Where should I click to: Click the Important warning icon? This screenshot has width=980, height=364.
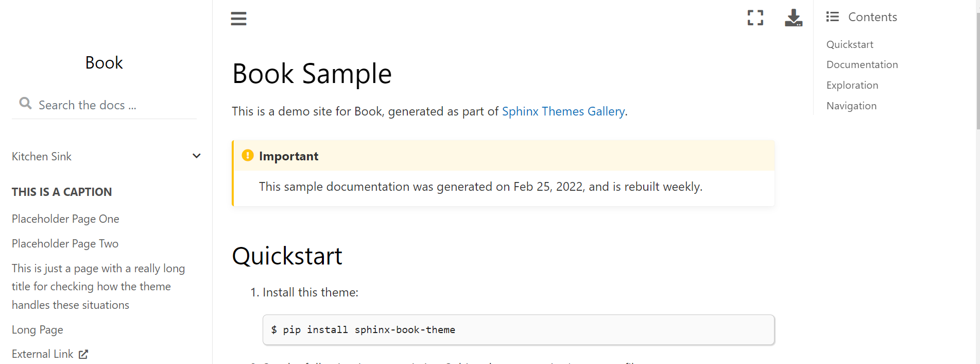point(248,156)
